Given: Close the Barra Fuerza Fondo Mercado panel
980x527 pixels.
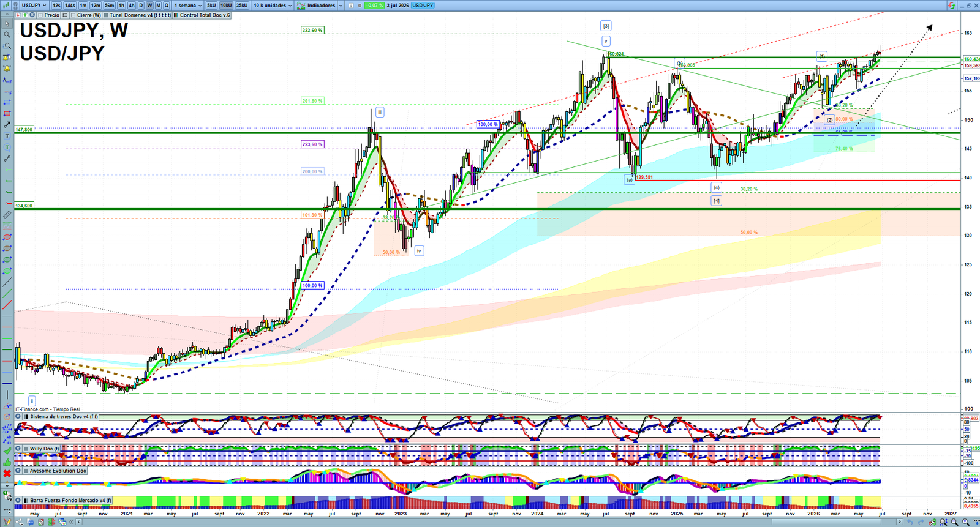Looking at the screenshot, I should pos(18,501).
